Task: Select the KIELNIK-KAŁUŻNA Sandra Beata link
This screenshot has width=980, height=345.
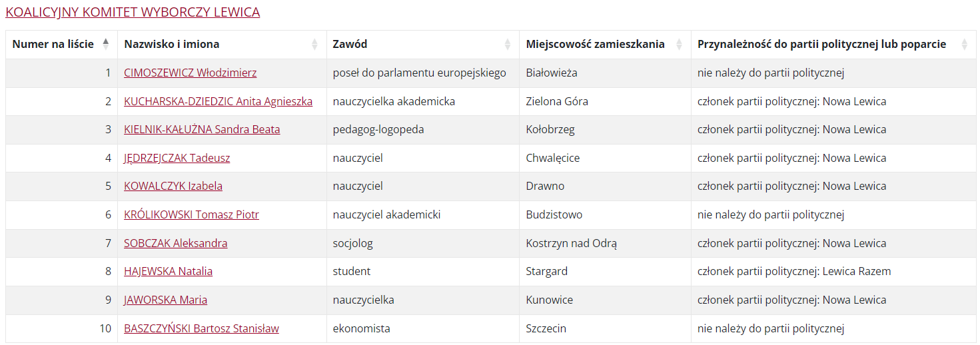Action: click(202, 129)
